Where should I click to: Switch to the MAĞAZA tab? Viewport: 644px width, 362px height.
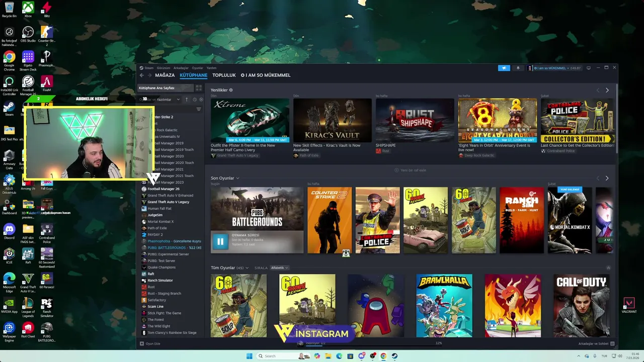[165, 75]
